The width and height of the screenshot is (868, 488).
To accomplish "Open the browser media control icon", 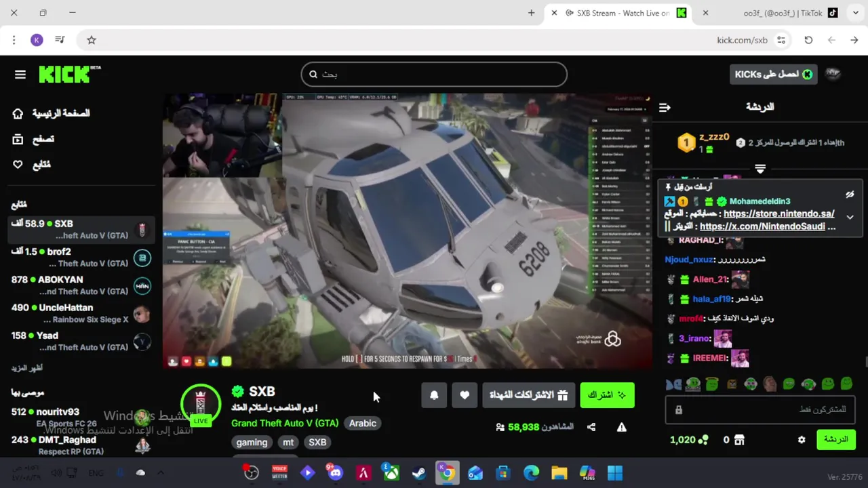I will click(x=60, y=40).
